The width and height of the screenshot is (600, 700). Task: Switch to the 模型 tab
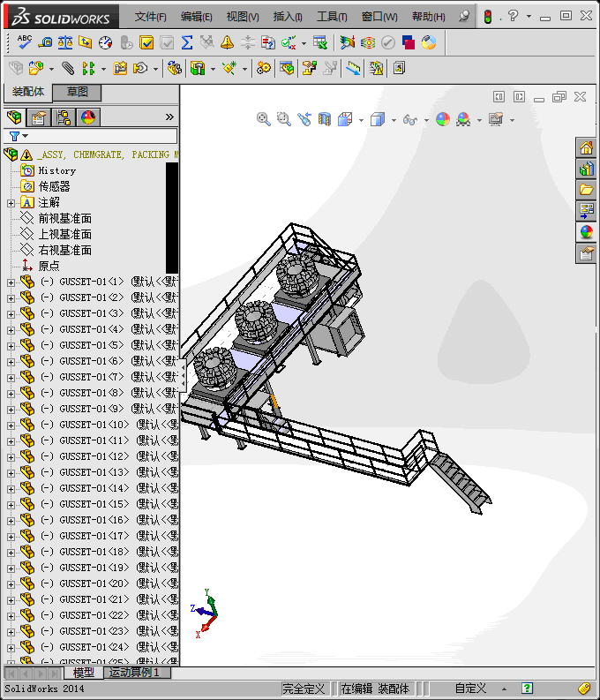pyautogui.click(x=84, y=673)
